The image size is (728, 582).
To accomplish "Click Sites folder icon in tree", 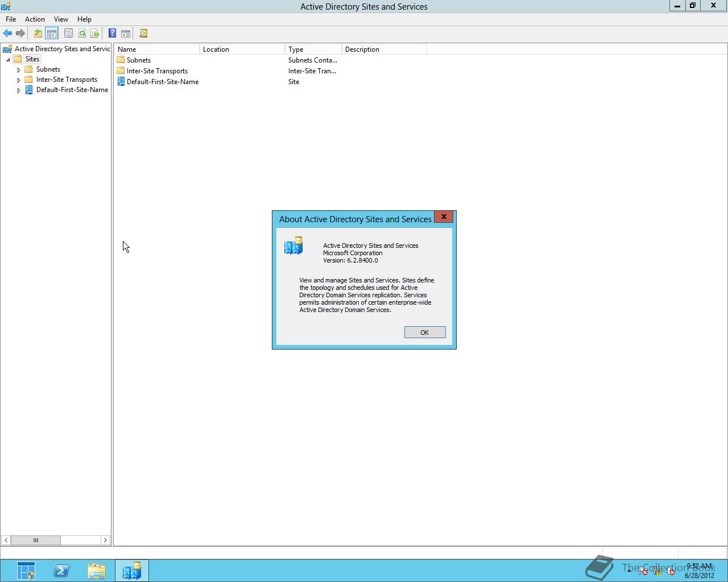I will (x=18, y=59).
